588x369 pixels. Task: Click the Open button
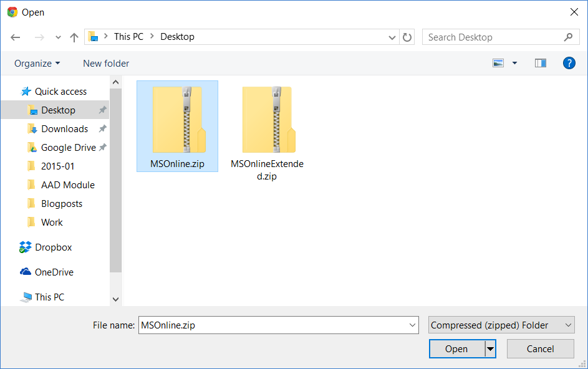tap(457, 349)
